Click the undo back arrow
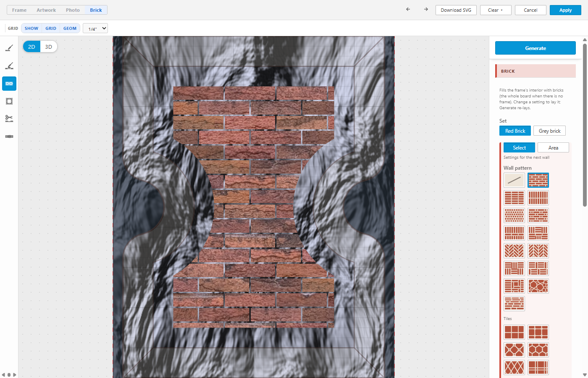Screen dimensions: 588x378 click(x=408, y=10)
